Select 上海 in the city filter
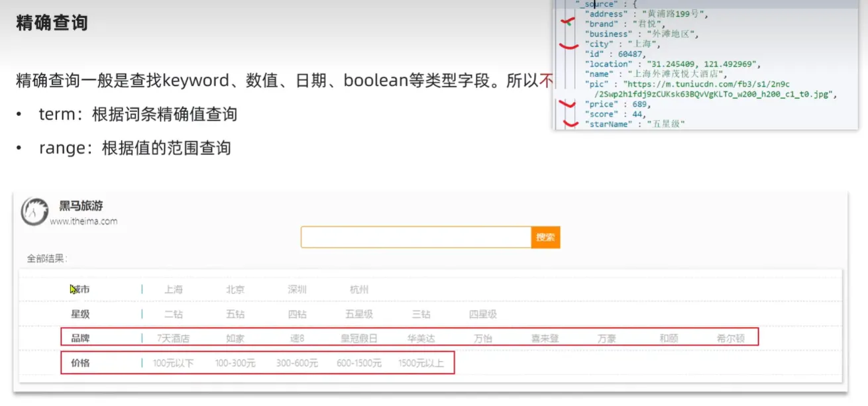The height and width of the screenshot is (406, 868). click(174, 289)
